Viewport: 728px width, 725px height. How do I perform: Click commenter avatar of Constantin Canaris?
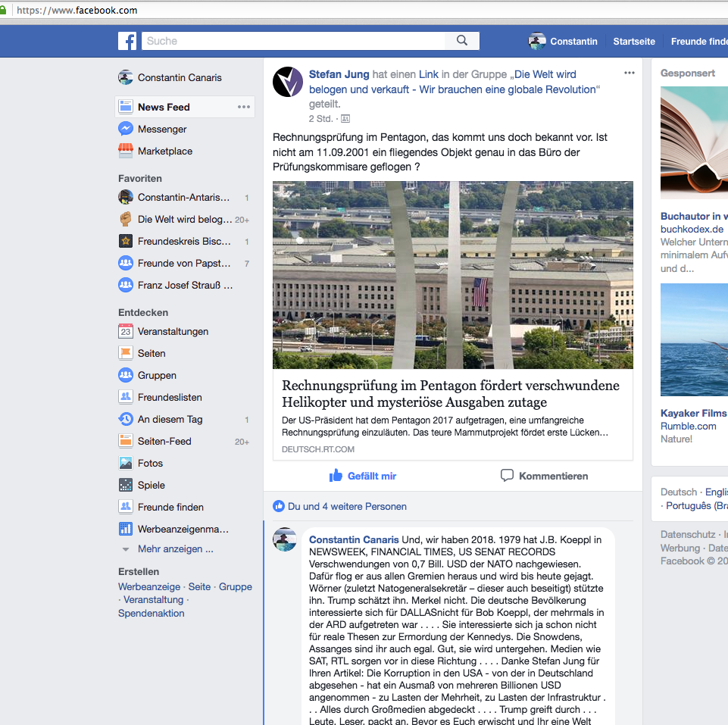coord(284,539)
